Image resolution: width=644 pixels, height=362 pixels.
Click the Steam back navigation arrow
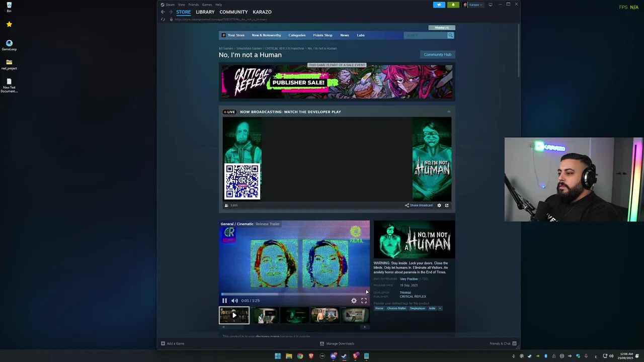pyautogui.click(x=163, y=12)
